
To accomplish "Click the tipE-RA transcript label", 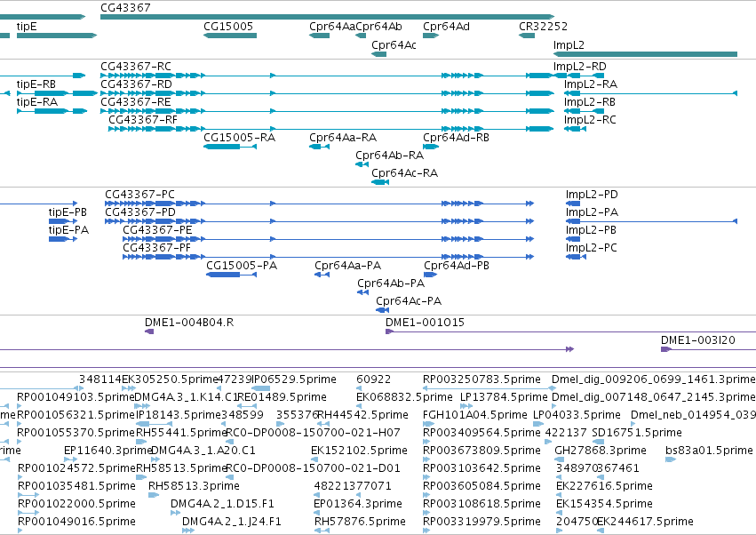I will pyautogui.click(x=37, y=102).
